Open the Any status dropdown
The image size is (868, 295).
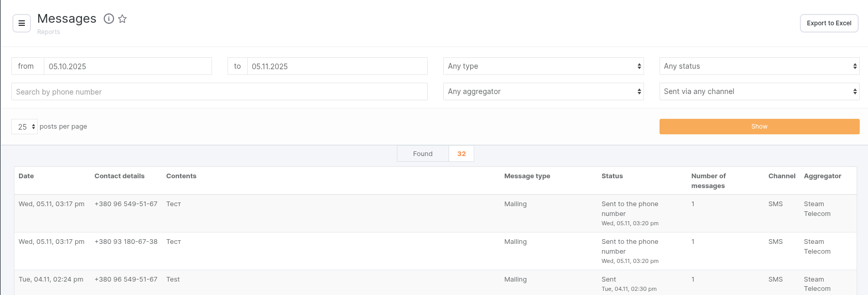(759, 66)
